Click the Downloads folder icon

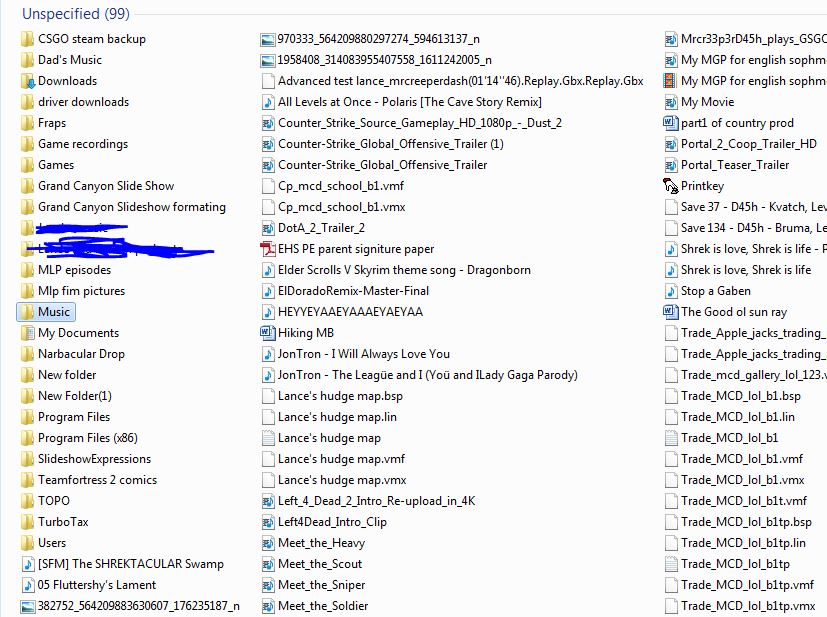pos(27,81)
